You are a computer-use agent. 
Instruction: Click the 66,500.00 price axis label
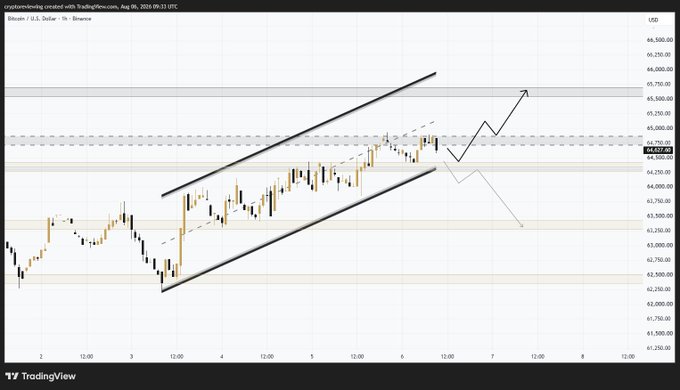[x=660, y=40]
